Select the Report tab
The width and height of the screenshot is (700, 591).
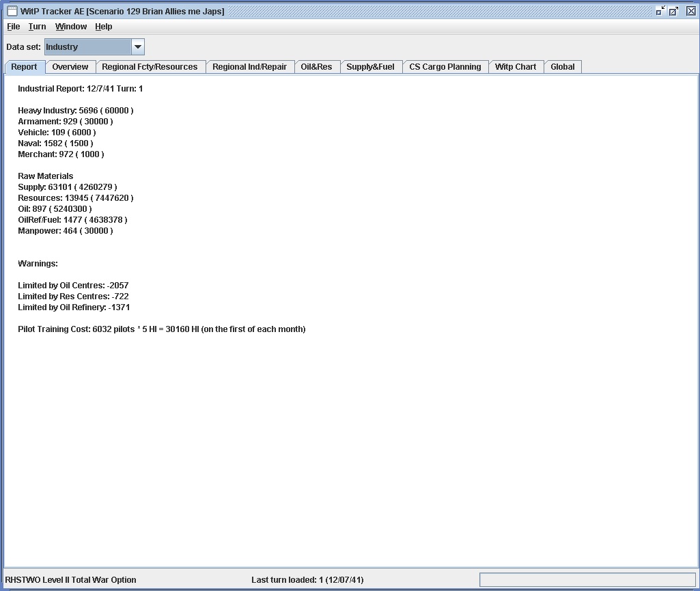(25, 67)
